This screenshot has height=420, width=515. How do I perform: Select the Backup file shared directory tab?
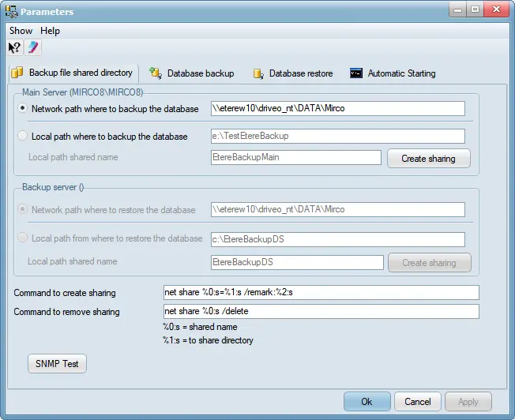(73, 73)
